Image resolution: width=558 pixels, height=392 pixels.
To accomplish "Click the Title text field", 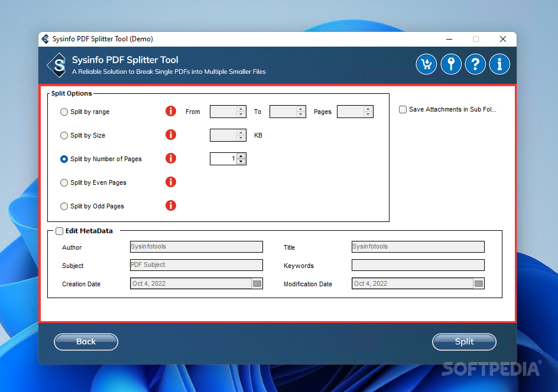I will (418, 247).
